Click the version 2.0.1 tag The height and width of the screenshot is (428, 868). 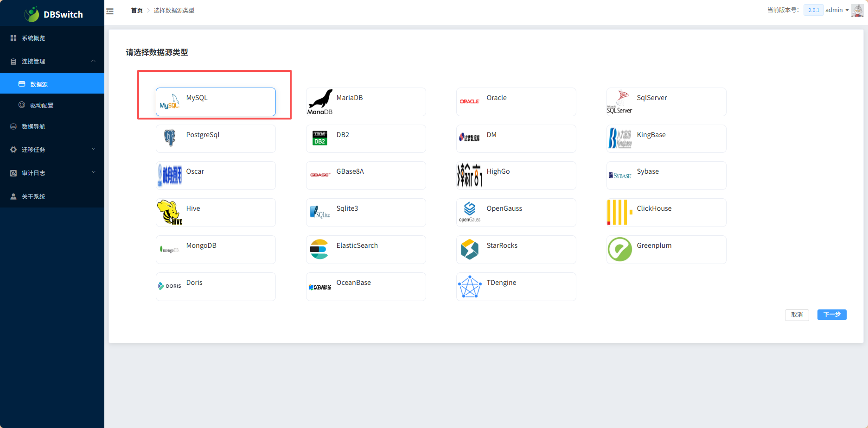click(814, 10)
